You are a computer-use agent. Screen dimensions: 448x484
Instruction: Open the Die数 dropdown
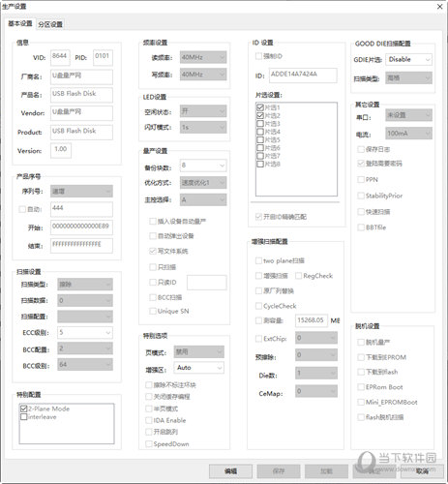316,374
